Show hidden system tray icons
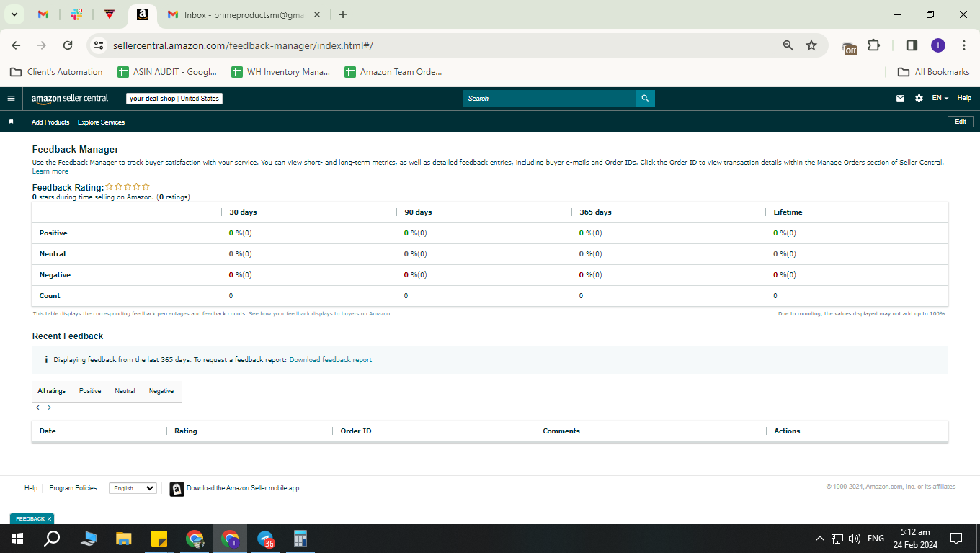This screenshot has height=553, width=980. point(819,538)
